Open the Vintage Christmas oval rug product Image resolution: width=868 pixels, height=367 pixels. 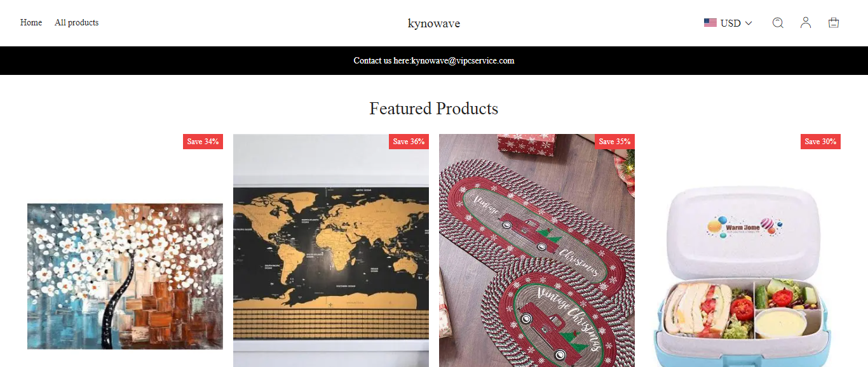(x=537, y=250)
